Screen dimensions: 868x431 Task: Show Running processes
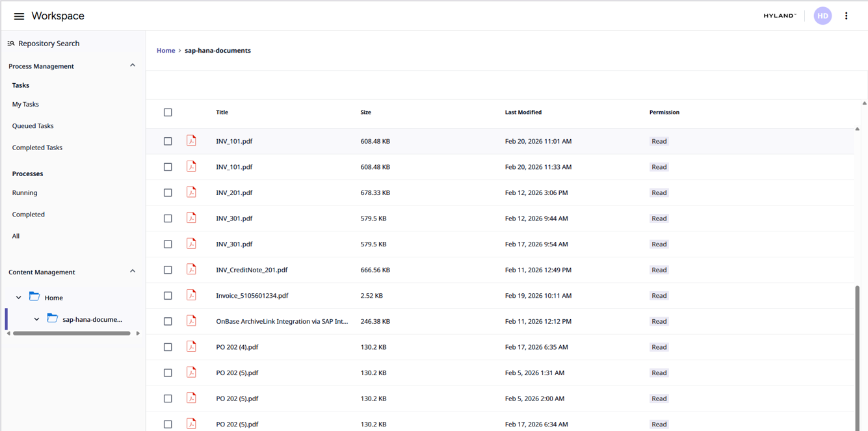25,193
